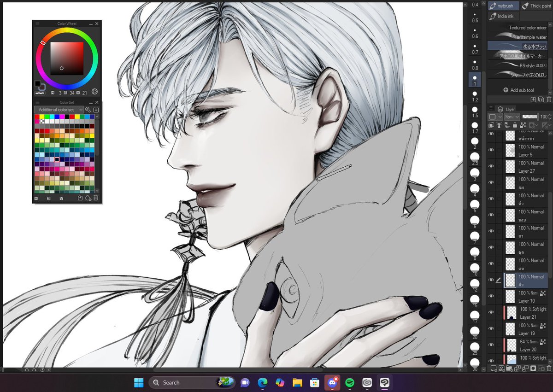This screenshot has height=392, width=553.
Task: Select the mybrush tool group tab
Action: point(503,6)
